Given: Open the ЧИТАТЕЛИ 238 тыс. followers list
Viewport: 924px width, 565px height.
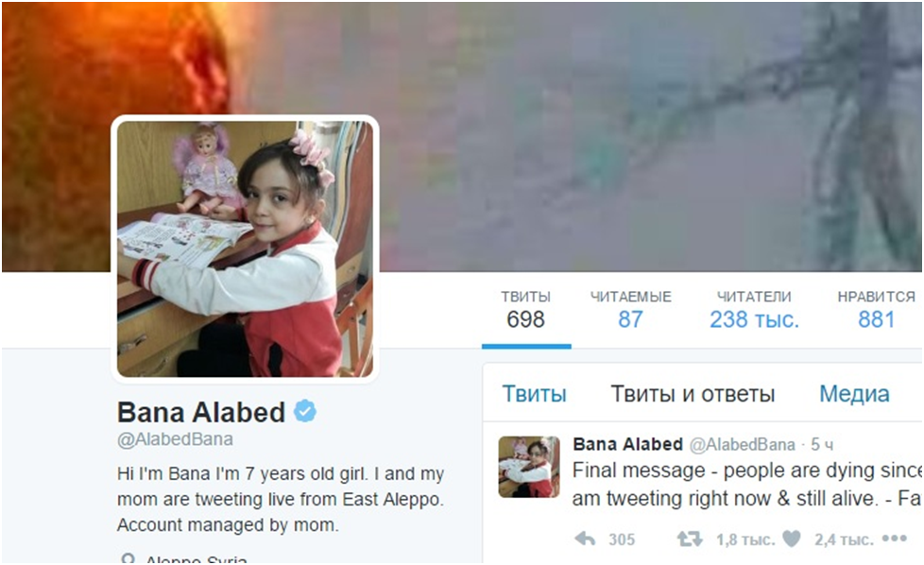Looking at the screenshot, I should tap(754, 310).
